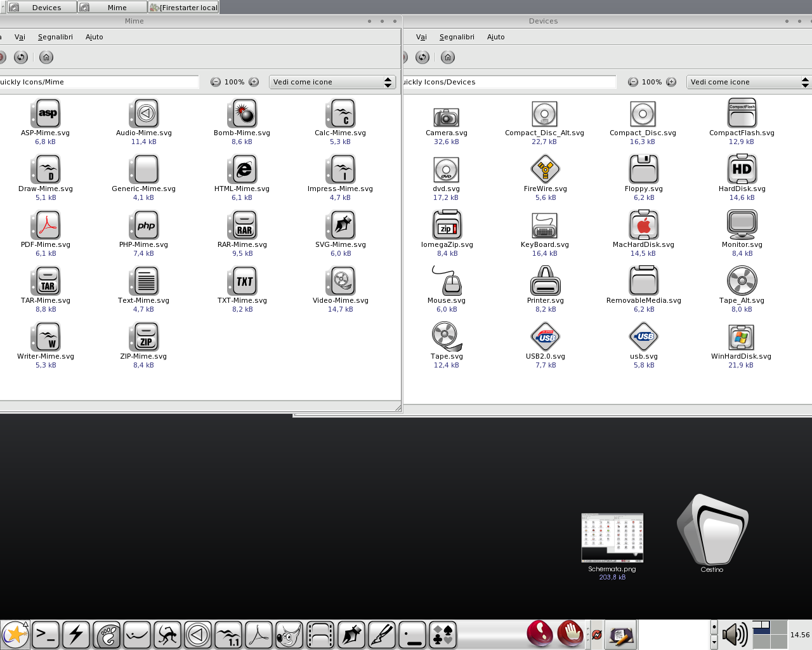Open the Cestino trash icon on desktop
The width and height of the screenshot is (812, 650).
712,529
